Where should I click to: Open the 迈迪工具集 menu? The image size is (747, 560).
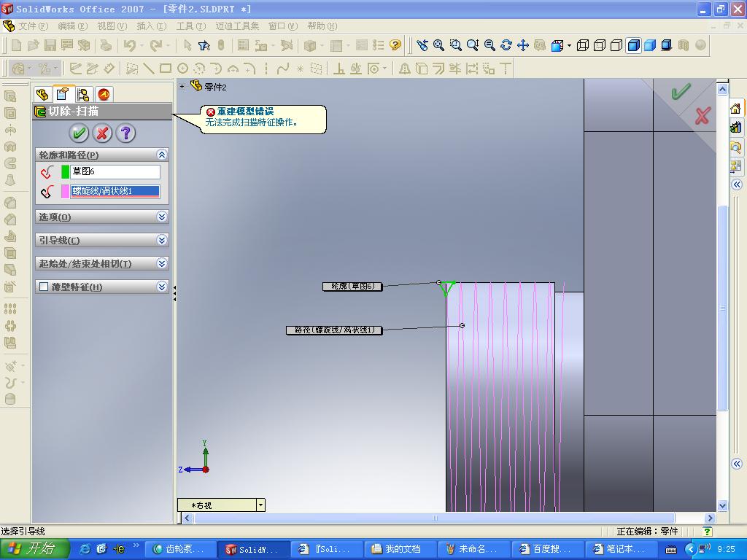[x=237, y=26]
